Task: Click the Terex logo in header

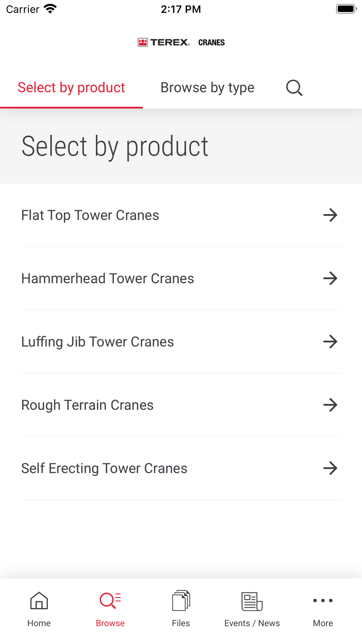Action: point(164,42)
